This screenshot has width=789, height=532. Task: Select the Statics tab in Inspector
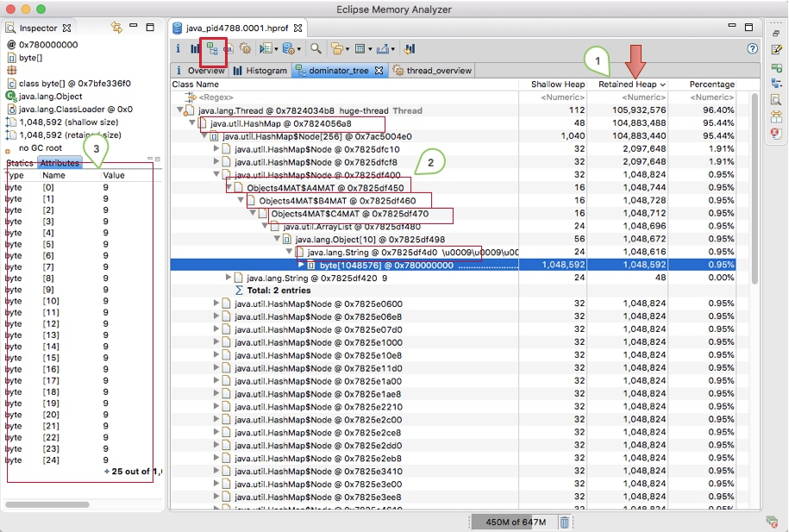[20, 163]
